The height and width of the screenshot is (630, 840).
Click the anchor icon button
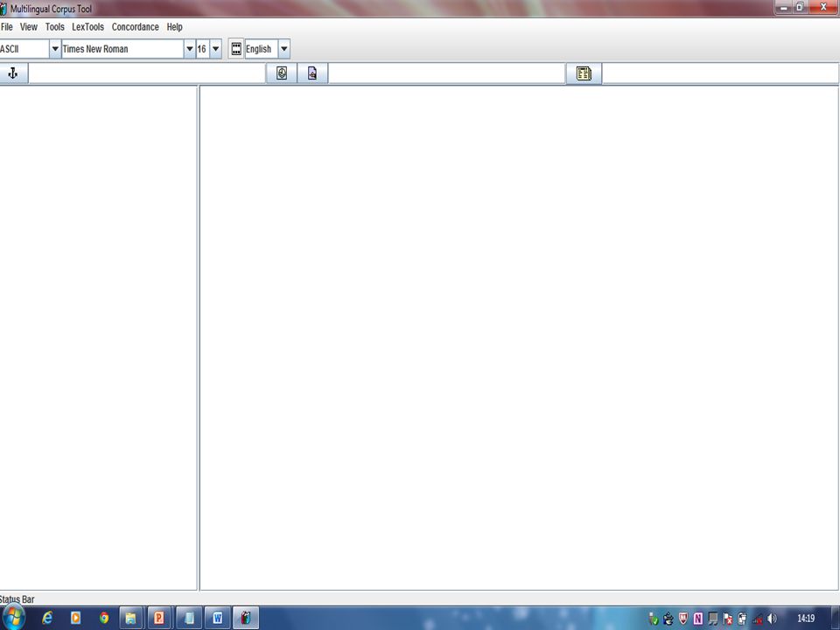click(x=13, y=73)
